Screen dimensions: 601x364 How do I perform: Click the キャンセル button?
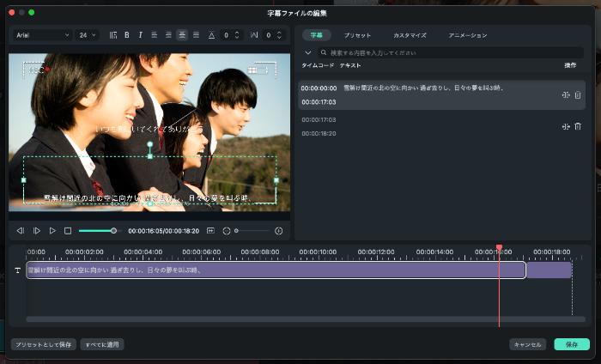click(527, 344)
